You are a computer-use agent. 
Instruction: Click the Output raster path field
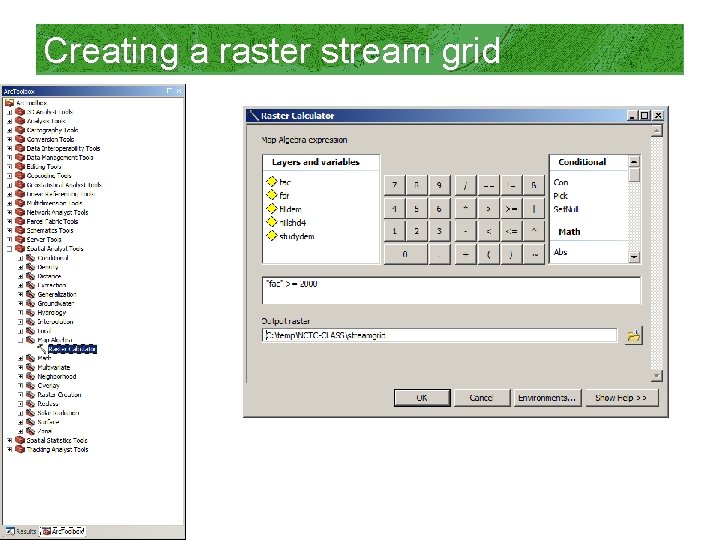[439, 335]
